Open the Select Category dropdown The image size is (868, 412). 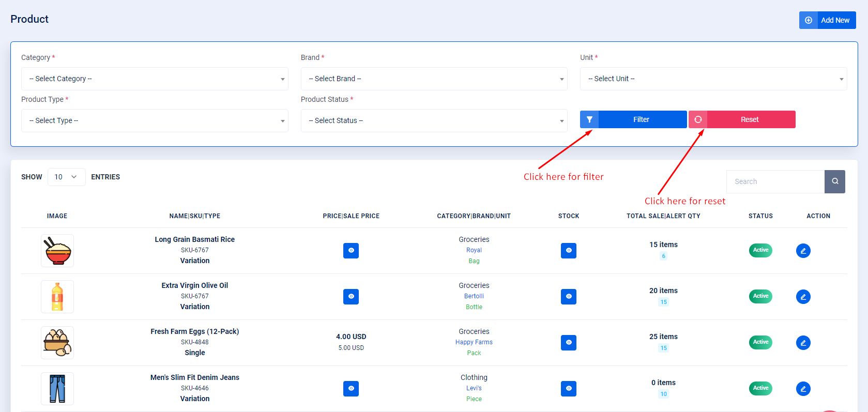pyautogui.click(x=155, y=79)
